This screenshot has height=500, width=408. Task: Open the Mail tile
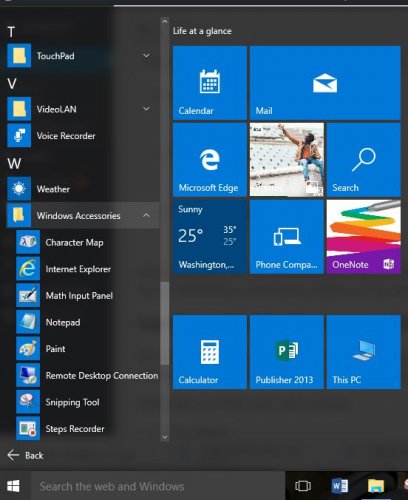click(325, 83)
